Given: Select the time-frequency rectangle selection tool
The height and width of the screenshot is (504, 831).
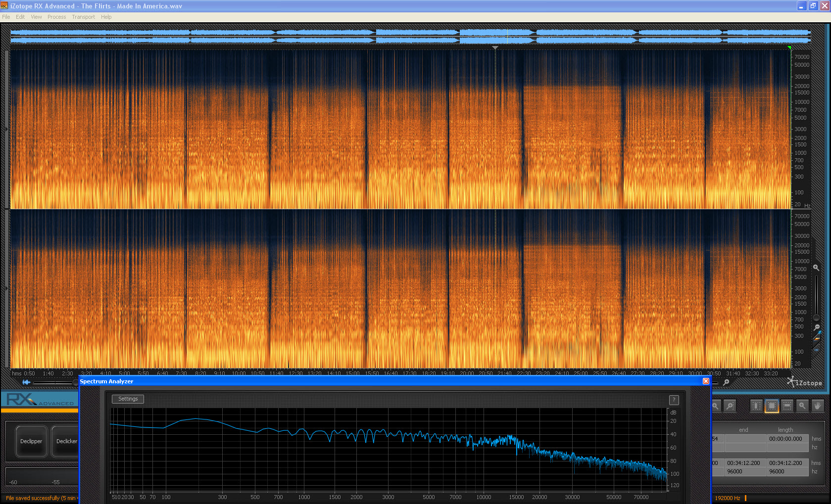Looking at the screenshot, I should click(772, 406).
